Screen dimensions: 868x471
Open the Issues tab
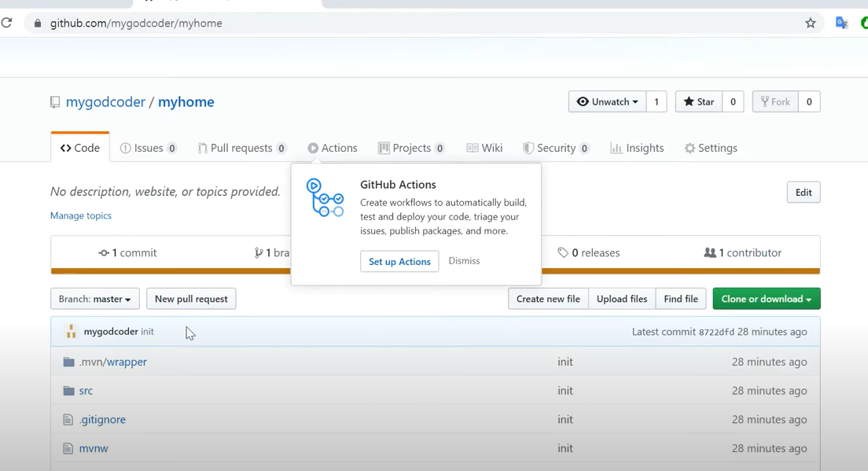coord(149,148)
